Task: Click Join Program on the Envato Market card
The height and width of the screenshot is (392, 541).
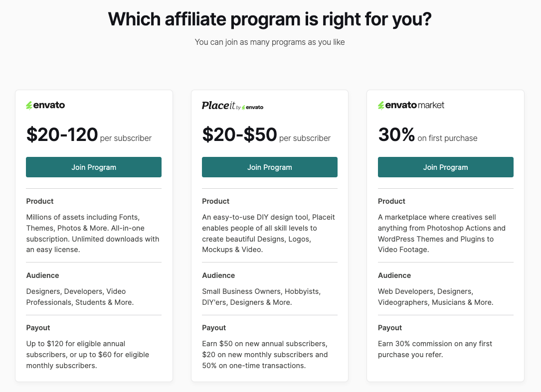Action: (x=445, y=167)
